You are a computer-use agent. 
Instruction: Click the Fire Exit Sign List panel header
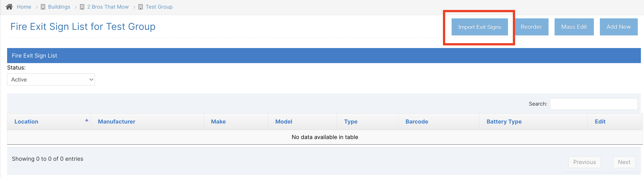(324, 56)
